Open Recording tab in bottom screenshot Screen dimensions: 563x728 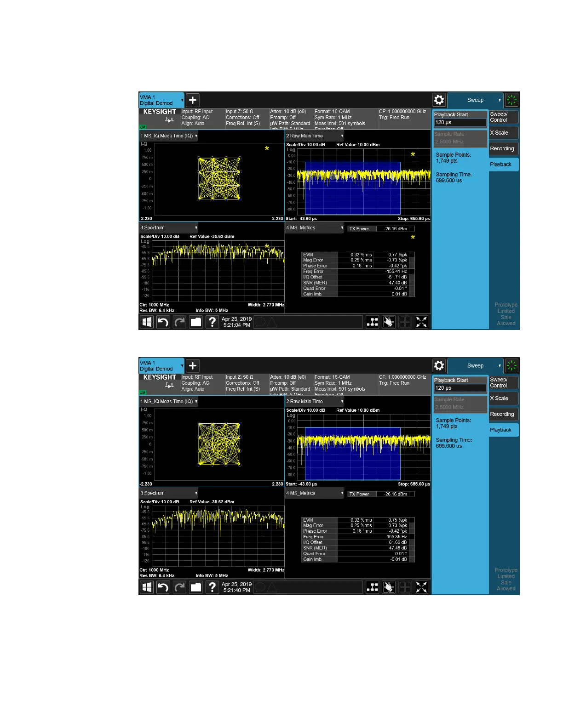coord(504,414)
